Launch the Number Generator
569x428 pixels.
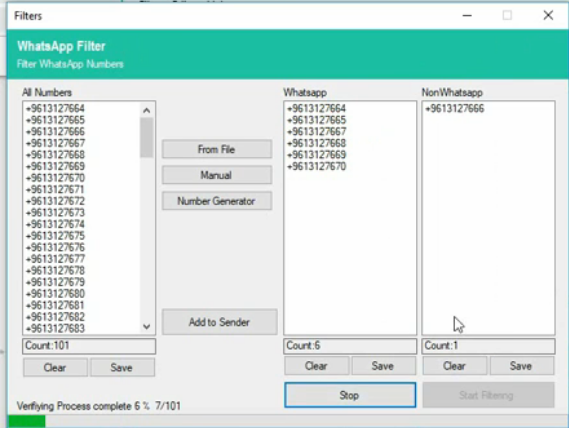click(x=217, y=201)
